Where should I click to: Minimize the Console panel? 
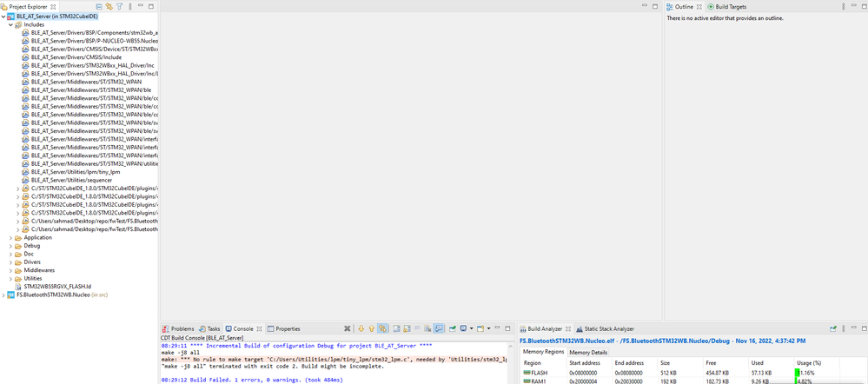coord(497,328)
